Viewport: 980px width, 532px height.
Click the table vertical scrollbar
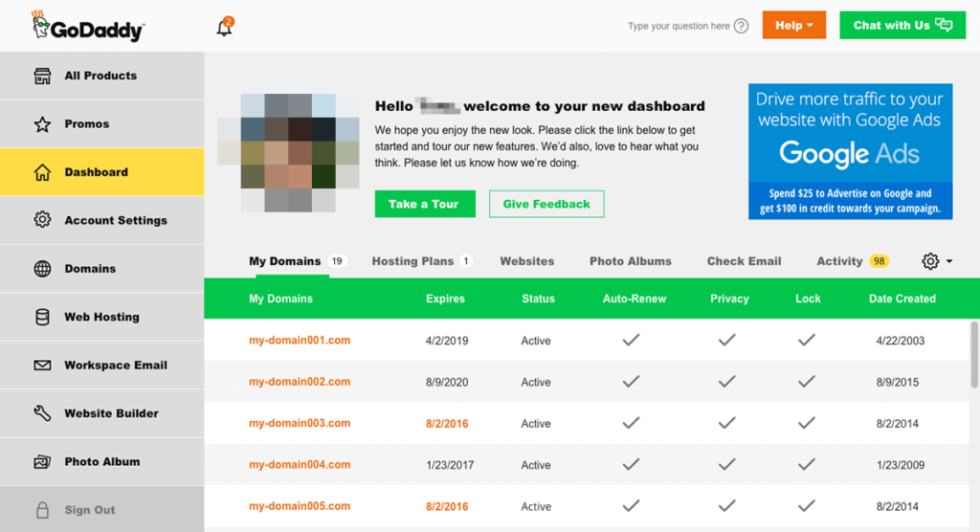[x=974, y=355]
